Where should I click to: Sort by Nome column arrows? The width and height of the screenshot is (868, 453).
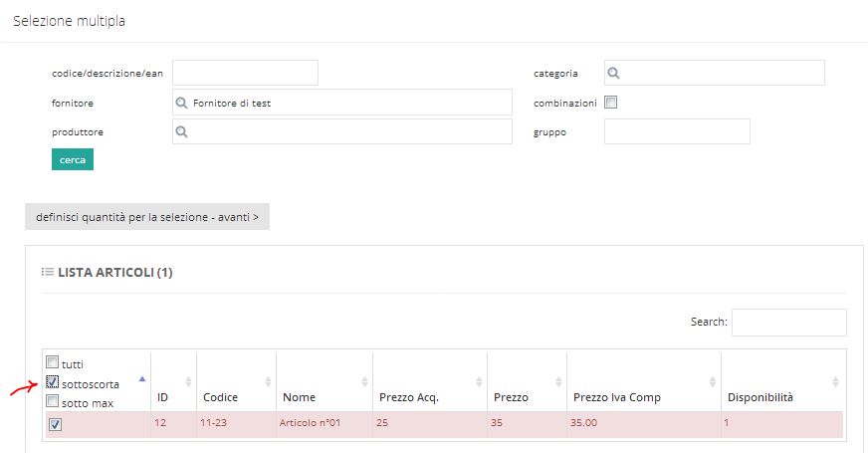pos(364,381)
